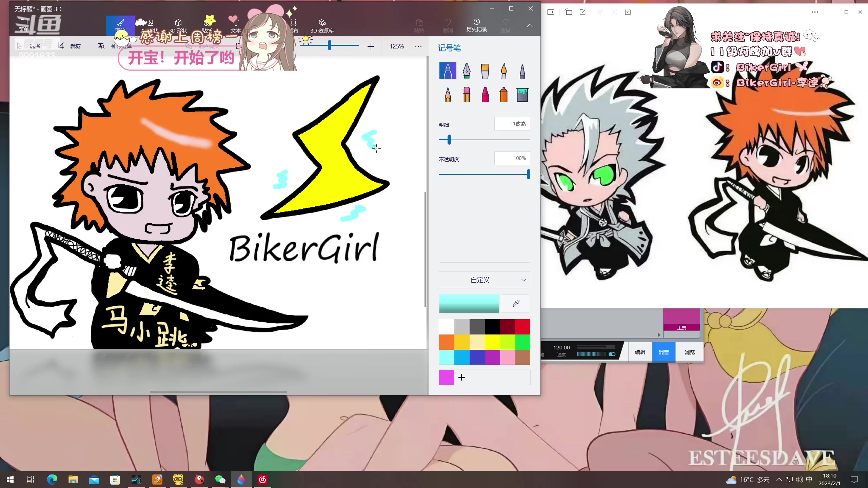Open the Windows Start menu
The image size is (868, 488).
(10, 480)
